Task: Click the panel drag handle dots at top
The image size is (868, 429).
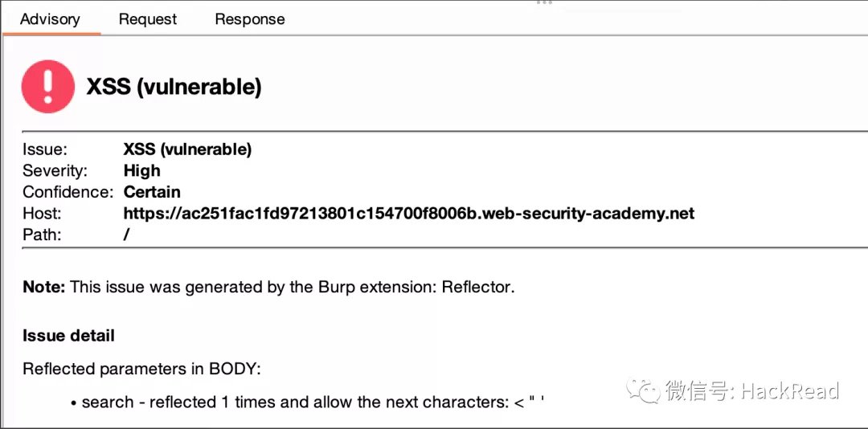Action: click(544, 3)
